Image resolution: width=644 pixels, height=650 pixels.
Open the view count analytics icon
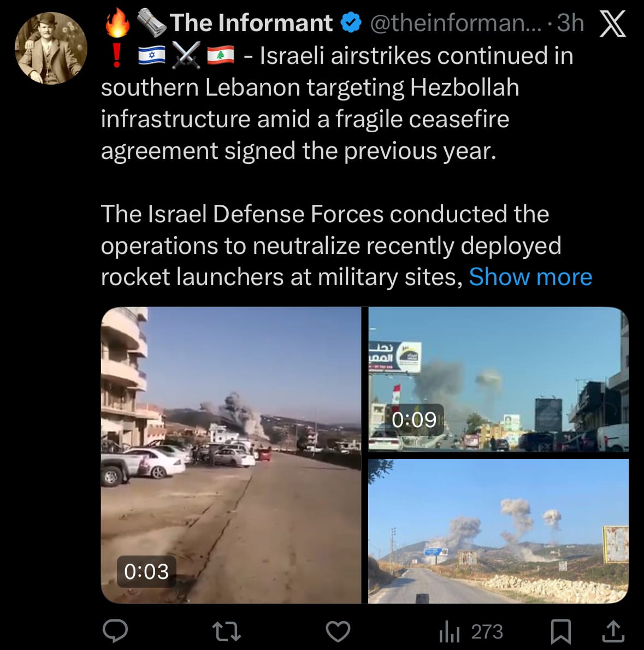[x=450, y=632]
